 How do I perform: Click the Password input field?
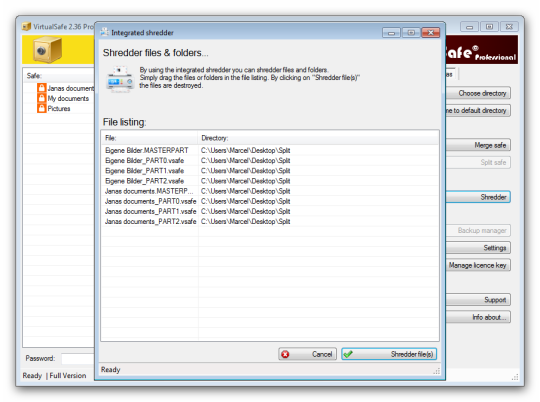point(78,359)
